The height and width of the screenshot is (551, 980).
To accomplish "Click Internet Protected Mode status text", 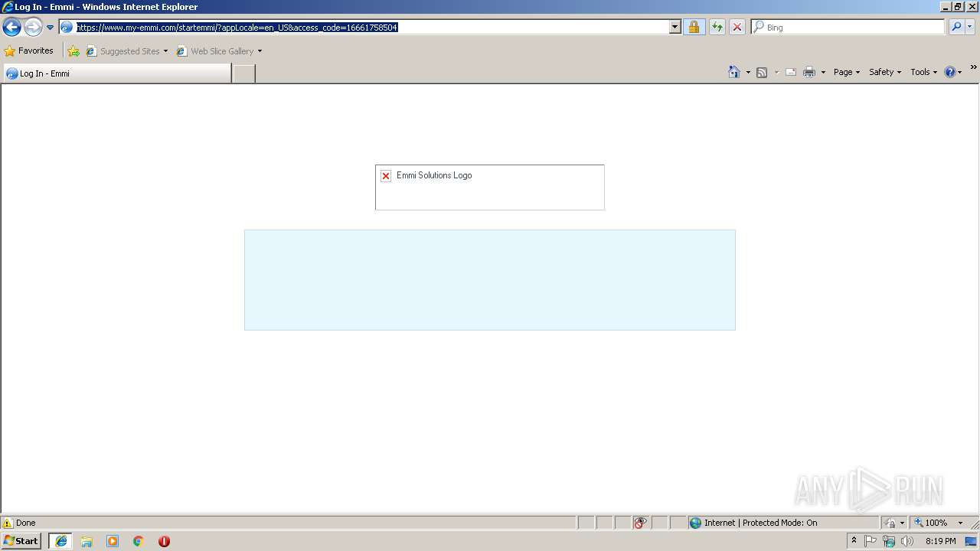I will pos(760,523).
